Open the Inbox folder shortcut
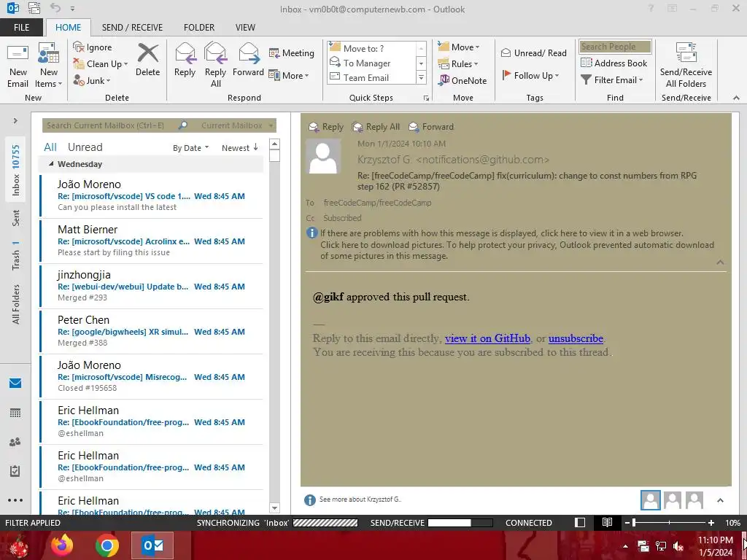 [16, 170]
